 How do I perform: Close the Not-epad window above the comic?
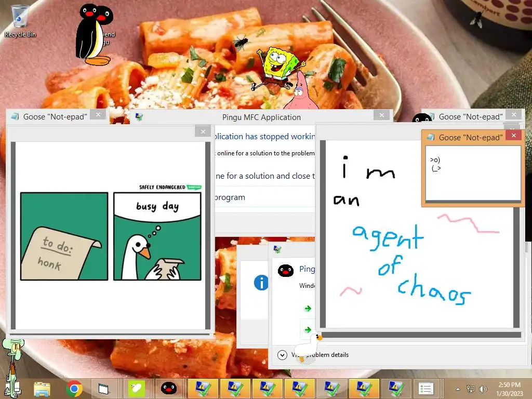click(98, 115)
